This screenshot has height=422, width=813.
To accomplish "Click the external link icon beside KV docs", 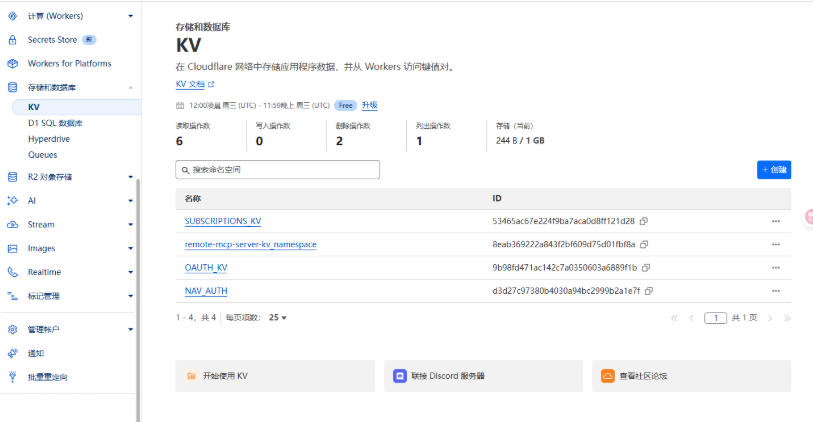I will pyautogui.click(x=211, y=84).
